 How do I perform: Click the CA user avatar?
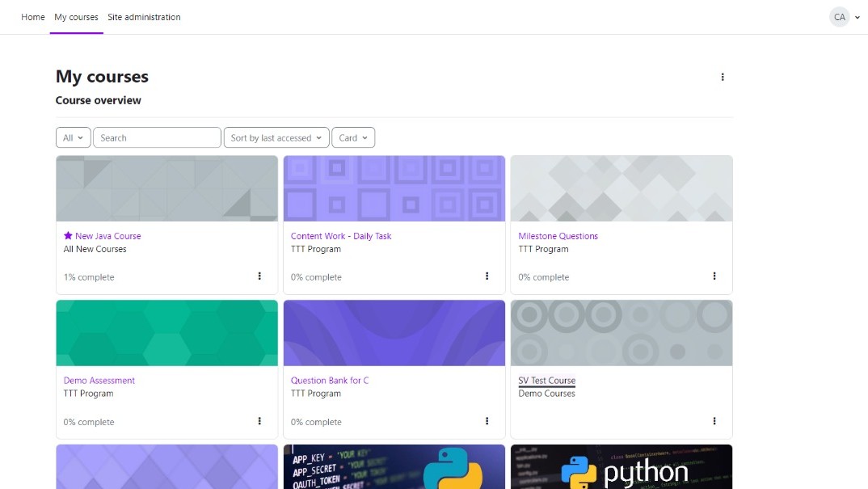[839, 17]
